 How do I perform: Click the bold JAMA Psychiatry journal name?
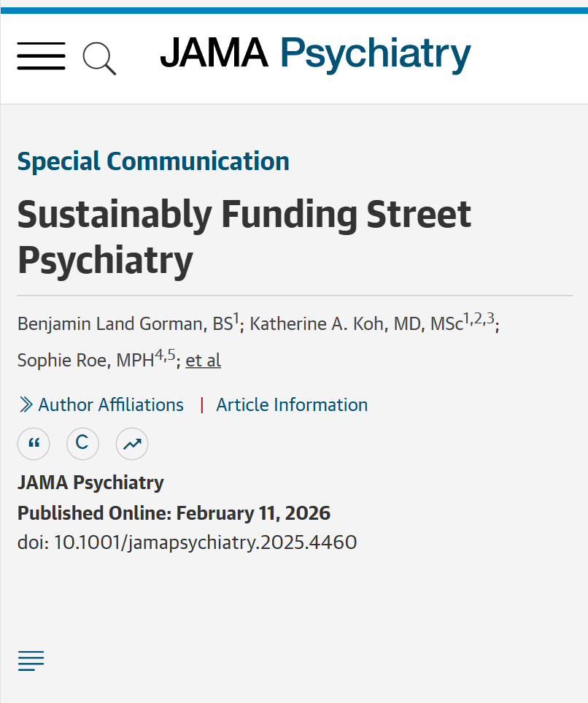pyautogui.click(x=90, y=483)
